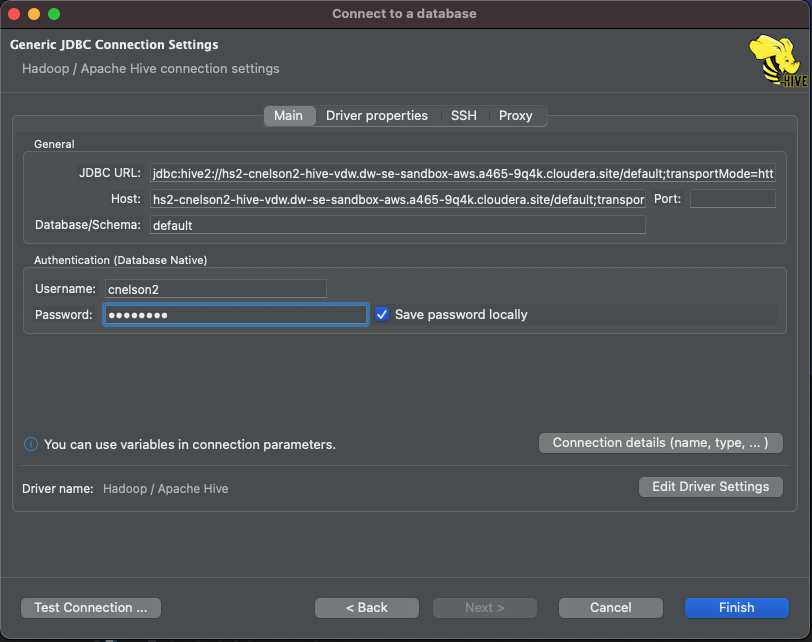The image size is (812, 642).
Task: Open the Proxy tab
Action: 516,115
